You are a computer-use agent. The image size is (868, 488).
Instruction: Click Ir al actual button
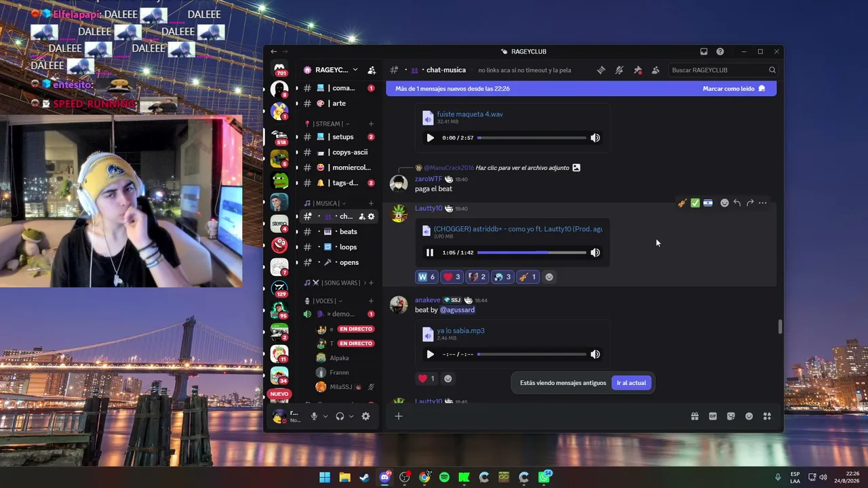click(631, 383)
